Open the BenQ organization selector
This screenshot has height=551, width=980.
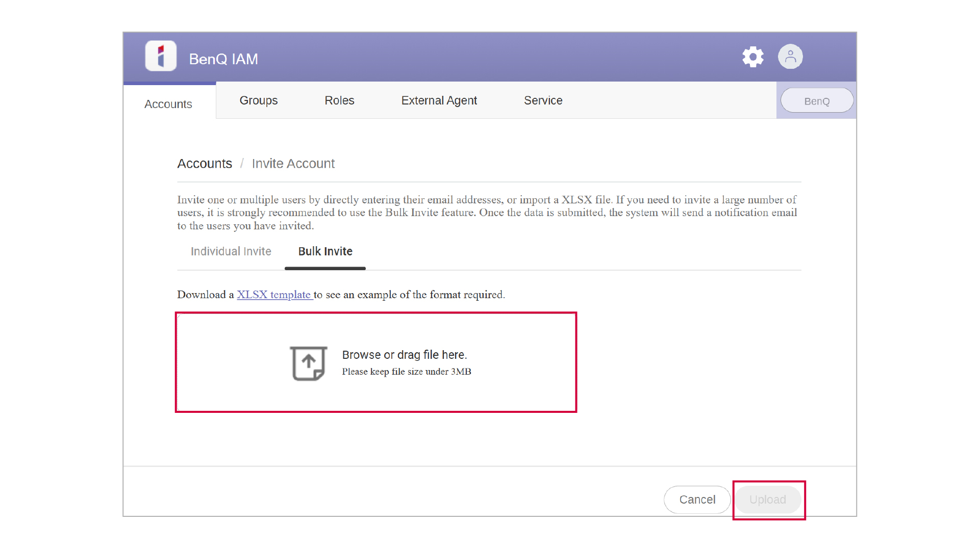coord(816,100)
